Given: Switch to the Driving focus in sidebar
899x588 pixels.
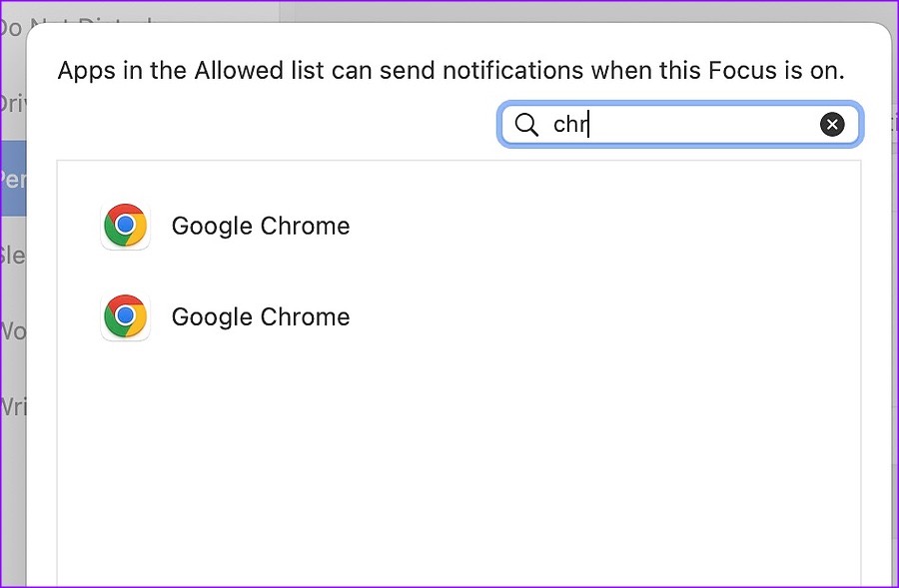Looking at the screenshot, I should click(13, 104).
